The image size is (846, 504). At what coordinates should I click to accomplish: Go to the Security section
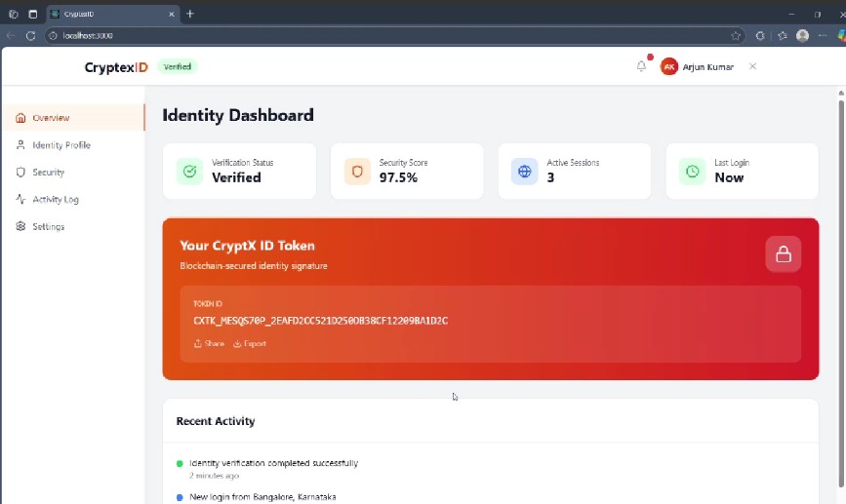[x=73, y=172]
